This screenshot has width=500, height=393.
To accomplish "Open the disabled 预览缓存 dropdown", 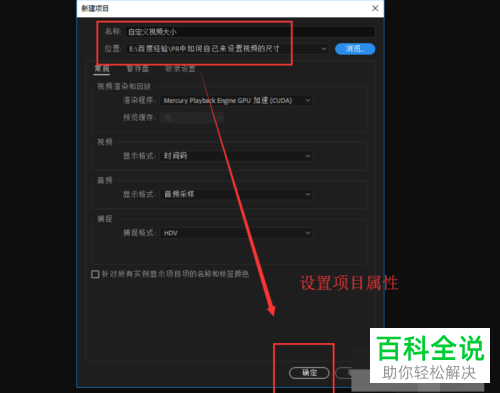I will (192, 117).
